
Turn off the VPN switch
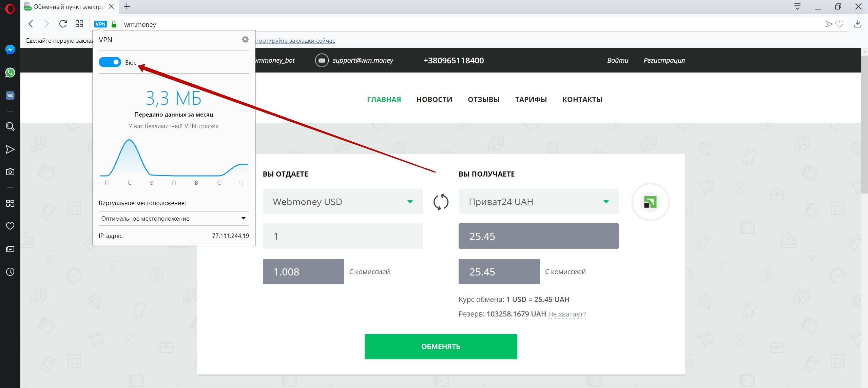coord(110,62)
